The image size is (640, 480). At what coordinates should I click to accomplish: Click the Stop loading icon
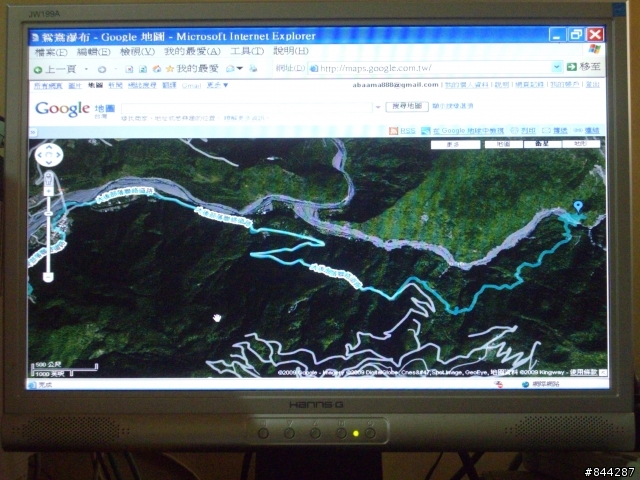pos(129,69)
